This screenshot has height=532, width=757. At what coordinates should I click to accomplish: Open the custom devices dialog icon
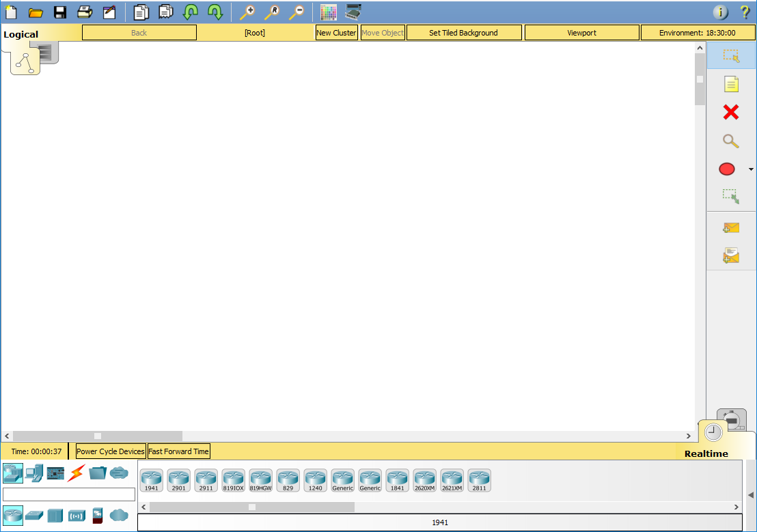(x=353, y=12)
